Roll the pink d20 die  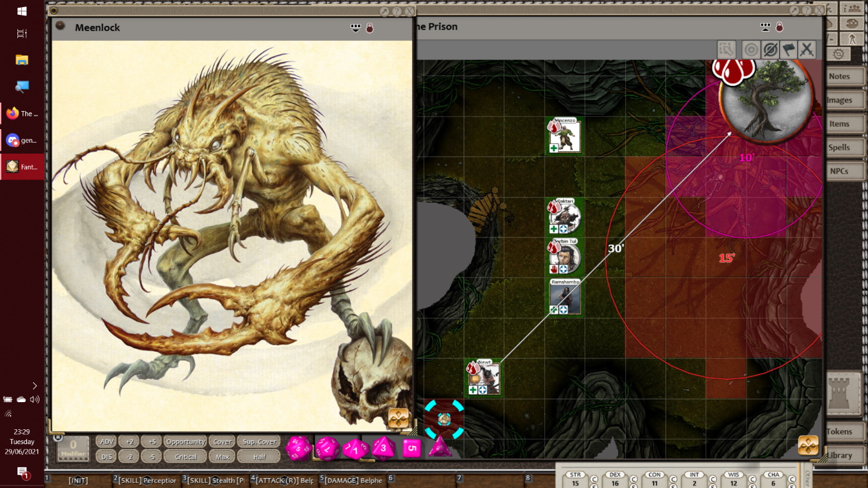coord(298,448)
